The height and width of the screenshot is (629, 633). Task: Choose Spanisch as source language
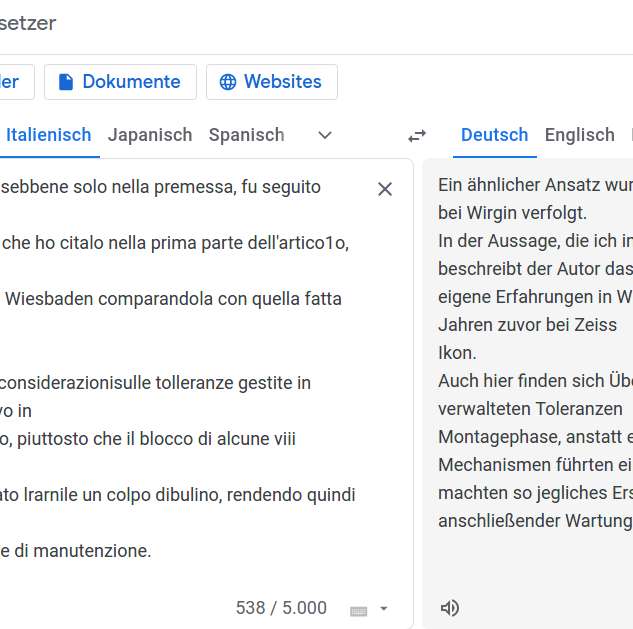(x=246, y=135)
